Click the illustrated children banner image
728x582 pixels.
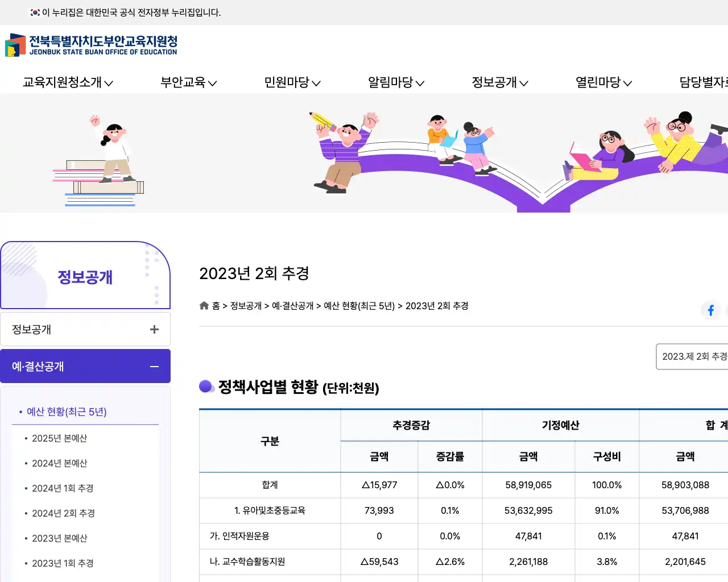pyautogui.click(x=364, y=153)
